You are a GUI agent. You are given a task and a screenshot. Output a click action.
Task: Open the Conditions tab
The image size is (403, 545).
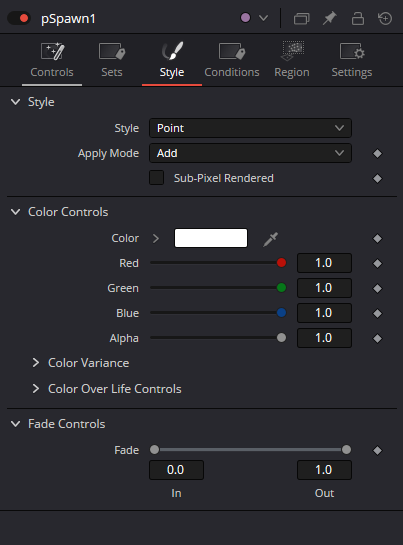point(232,60)
